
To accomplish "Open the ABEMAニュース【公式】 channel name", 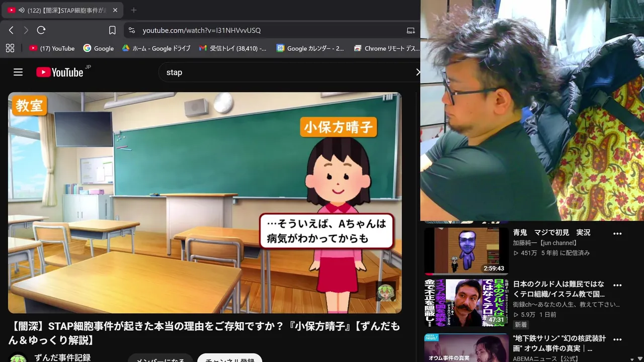I will 545,358.
